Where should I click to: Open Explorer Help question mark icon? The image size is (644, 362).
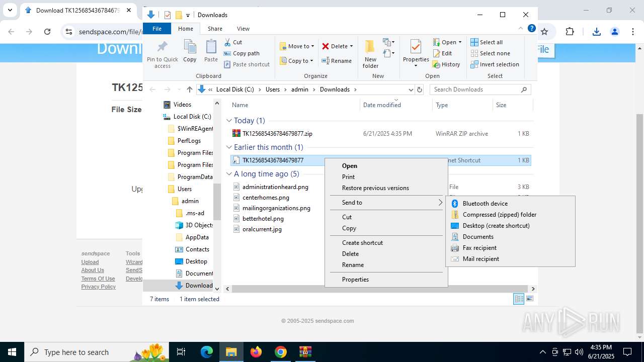tap(531, 29)
